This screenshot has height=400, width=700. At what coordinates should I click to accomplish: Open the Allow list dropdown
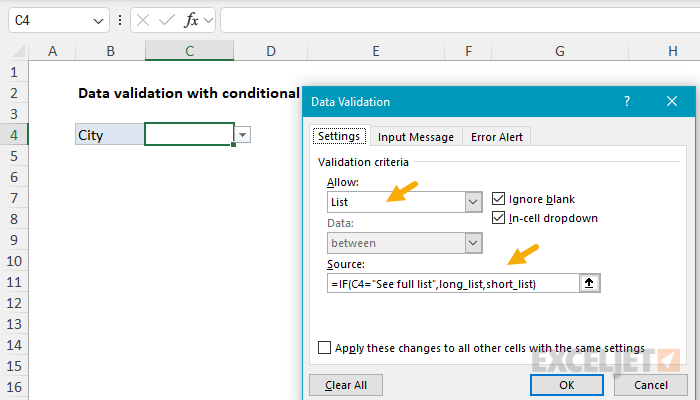click(473, 202)
